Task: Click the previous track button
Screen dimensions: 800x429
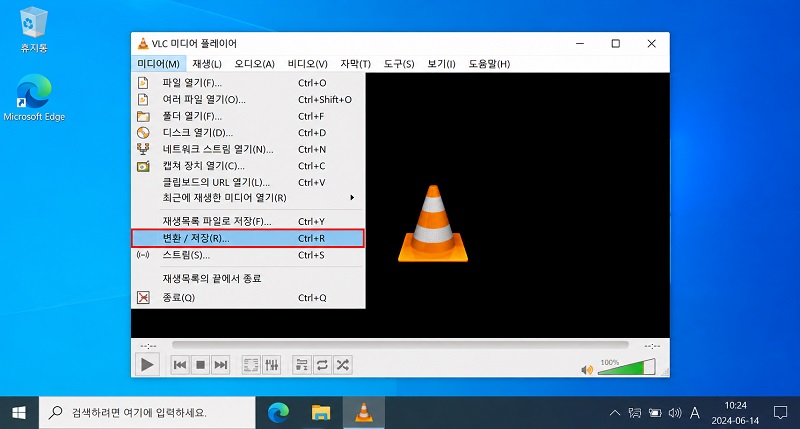Action: coord(180,365)
